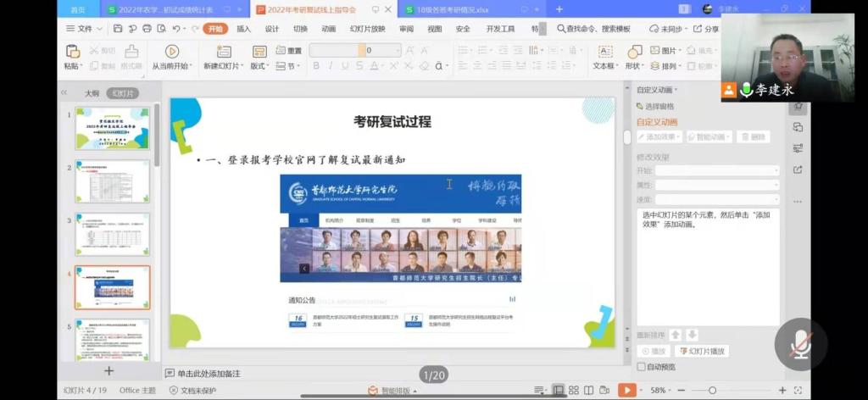Click the Paste (粘贴) clipboard icon
The height and width of the screenshot is (400, 868).
click(72, 52)
